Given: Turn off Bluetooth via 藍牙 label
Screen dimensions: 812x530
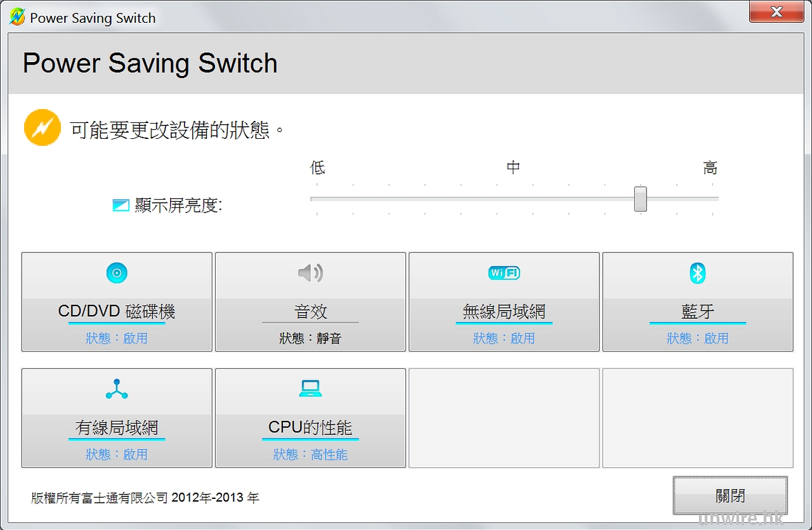Looking at the screenshot, I should [x=698, y=312].
